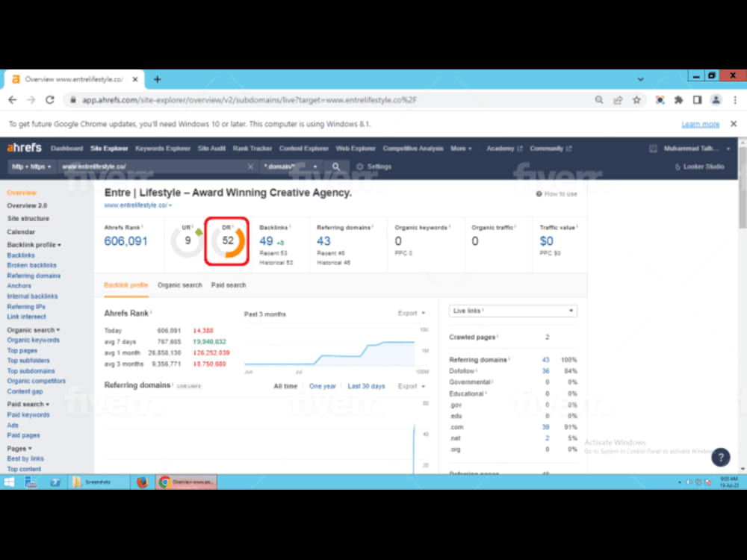This screenshot has width=747, height=560.
Task: Open Site Audit in the top navigation
Action: [211, 149]
